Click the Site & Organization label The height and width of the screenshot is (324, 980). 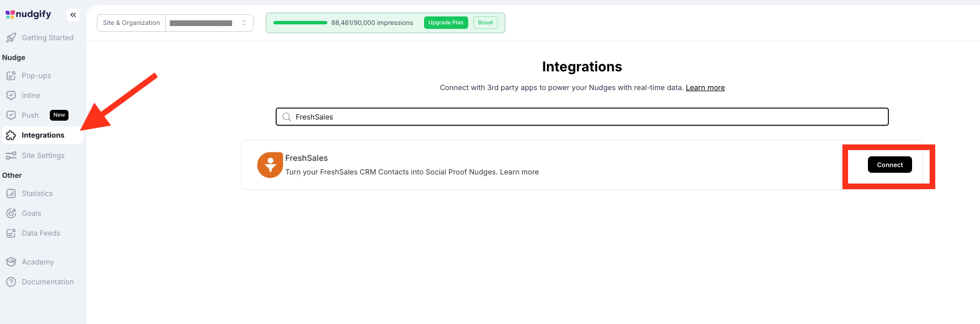(x=131, y=23)
